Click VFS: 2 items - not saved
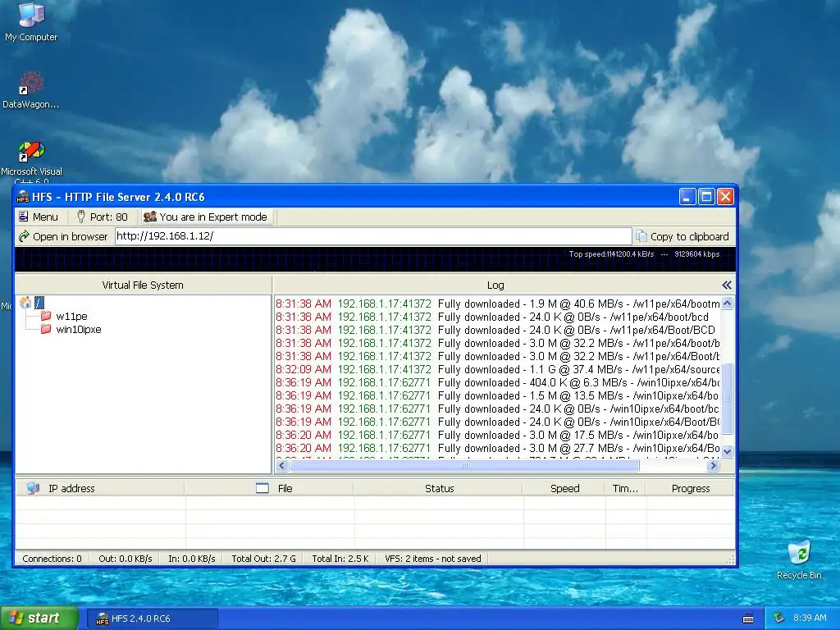The width and height of the screenshot is (840, 630). [433, 559]
